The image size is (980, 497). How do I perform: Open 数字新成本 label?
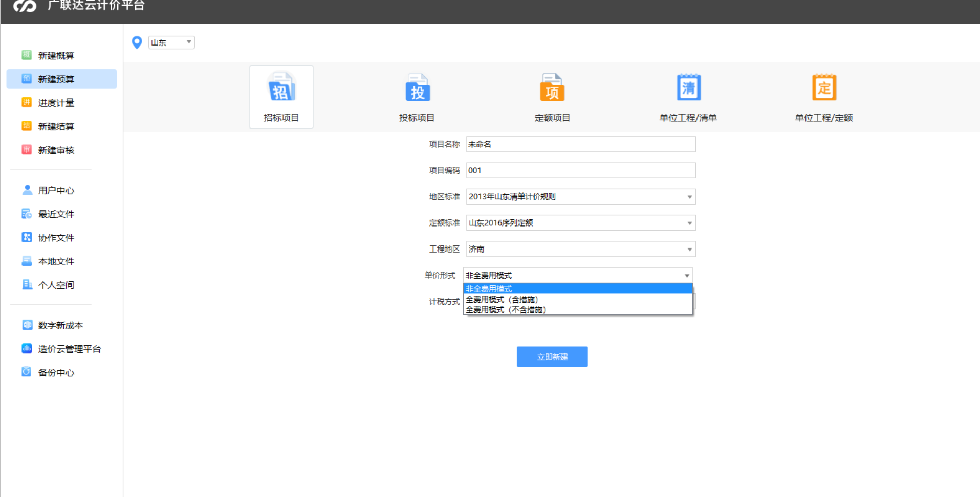pyautogui.click(x=60, y=325)
